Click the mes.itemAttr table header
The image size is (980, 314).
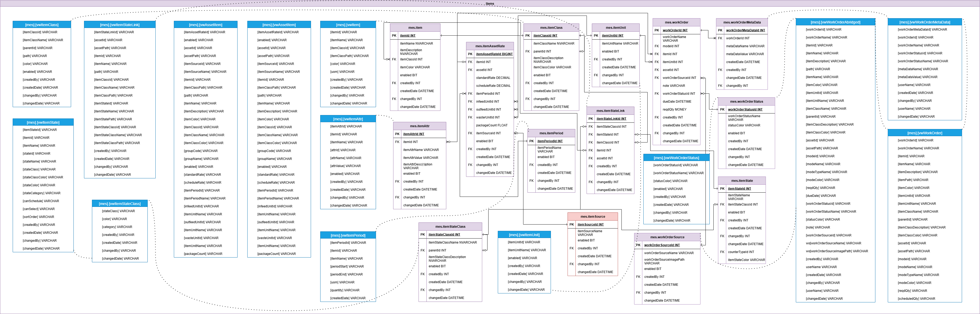click(420, 126)
